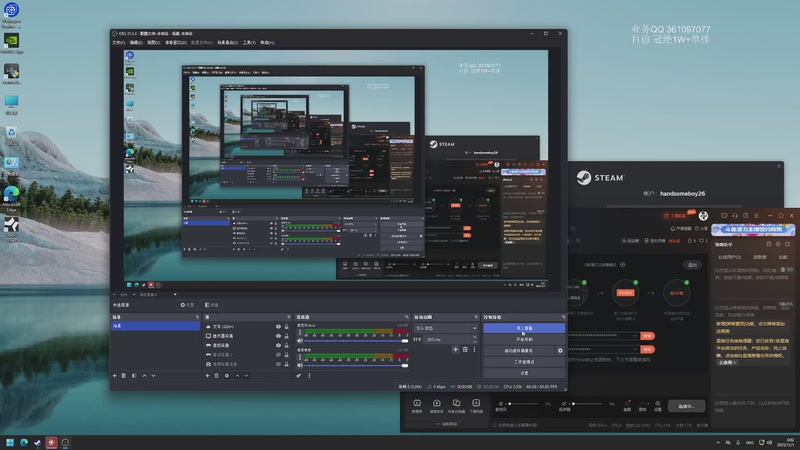Viewport: 800px width, 450px height.
Task: Remove selected source with Sources trash icon
Action: 216,376
